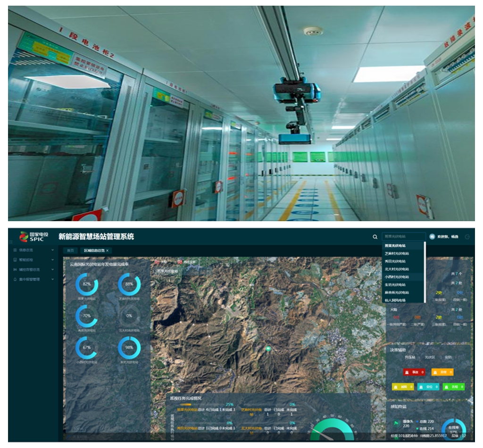Close the 区域信息总览 tab via its × icon
This screenshot has height=448, width=483.
(x=107, y=250)
